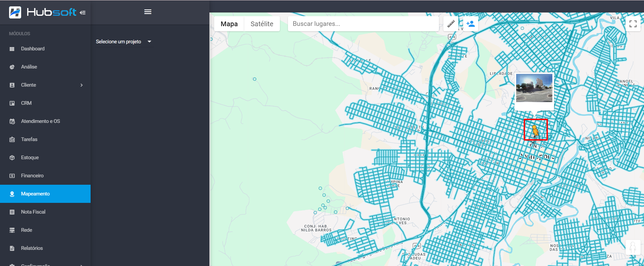
Task: Click the Mapeamento pin icon
Action: pos(12,194)
